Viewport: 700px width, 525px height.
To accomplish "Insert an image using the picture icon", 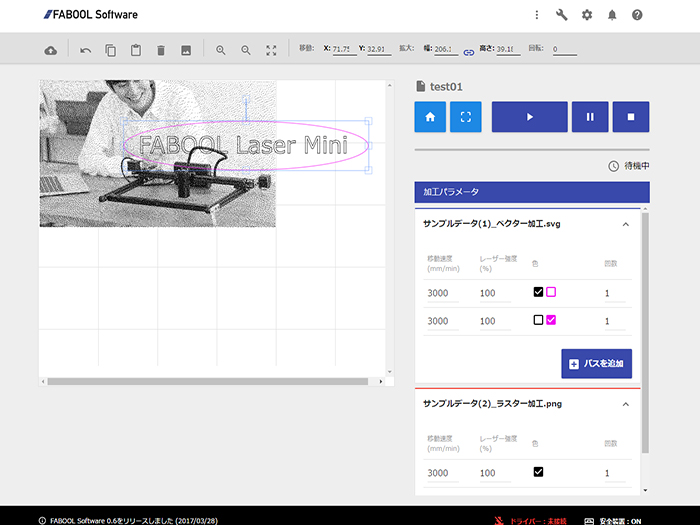I will click(186, 50).
